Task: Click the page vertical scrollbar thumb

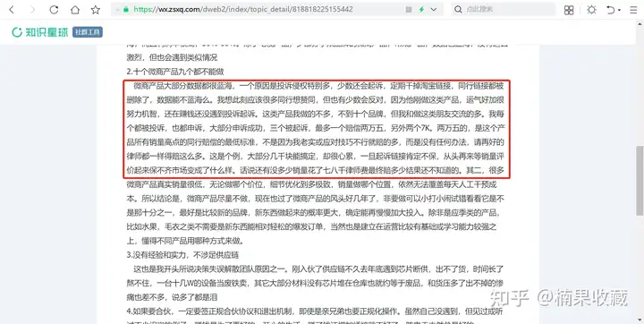Action: pos(639,181)
